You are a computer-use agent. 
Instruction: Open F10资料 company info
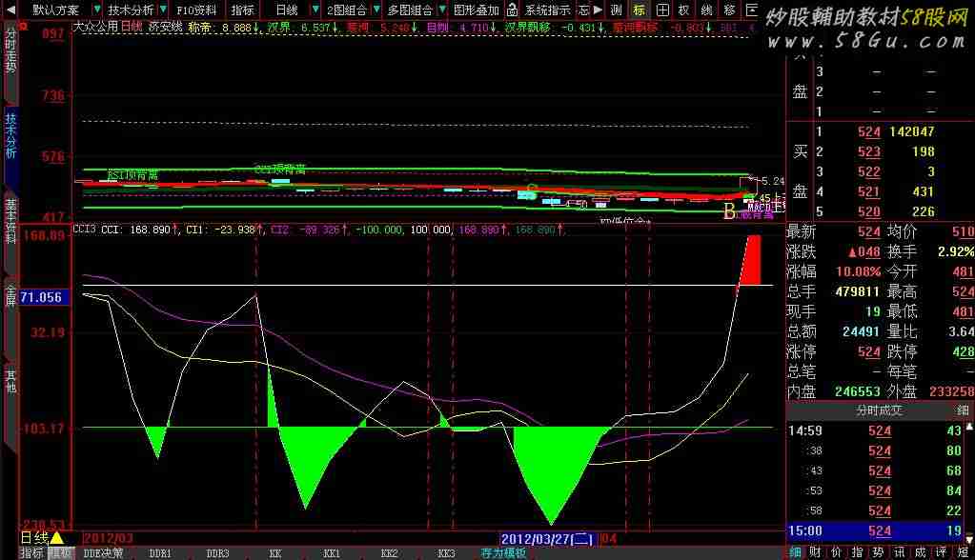[x=196, y=10]
